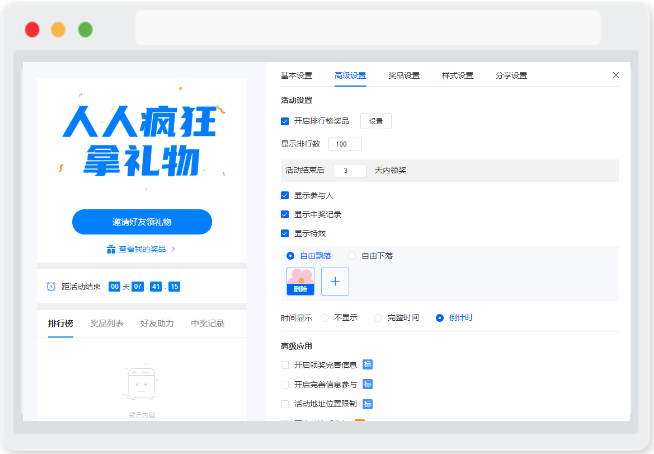Select the 中奖记录 tab in the preview
Image resolution: width=654 pixels, height=454 pixels.
[208, 323]
